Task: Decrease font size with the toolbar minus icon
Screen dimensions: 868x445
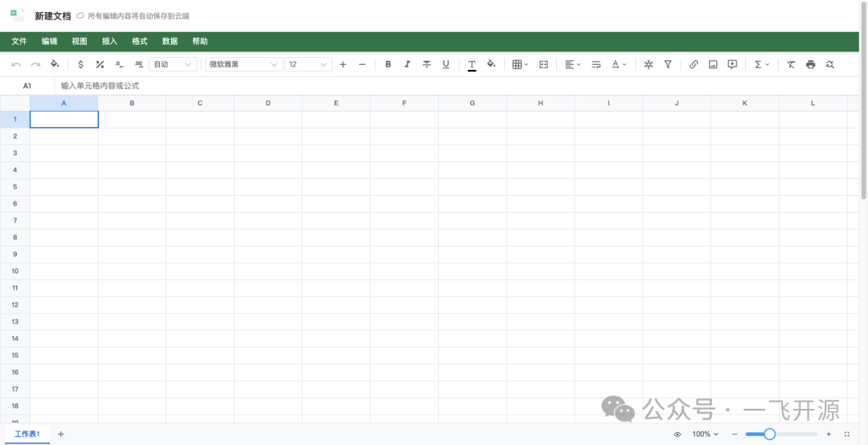Action: point(362,64)
